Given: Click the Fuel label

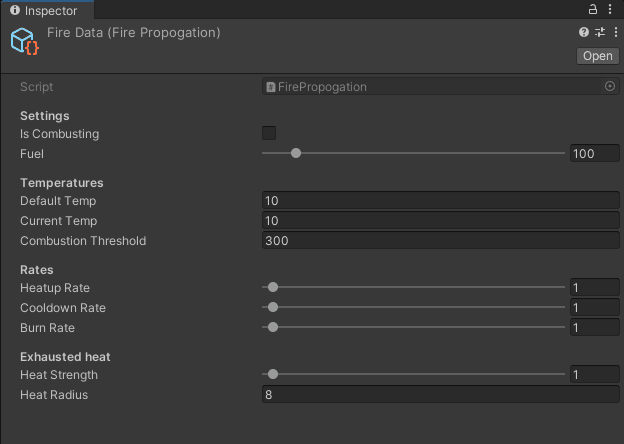Looking at the screenshot, I should [32, 154].
